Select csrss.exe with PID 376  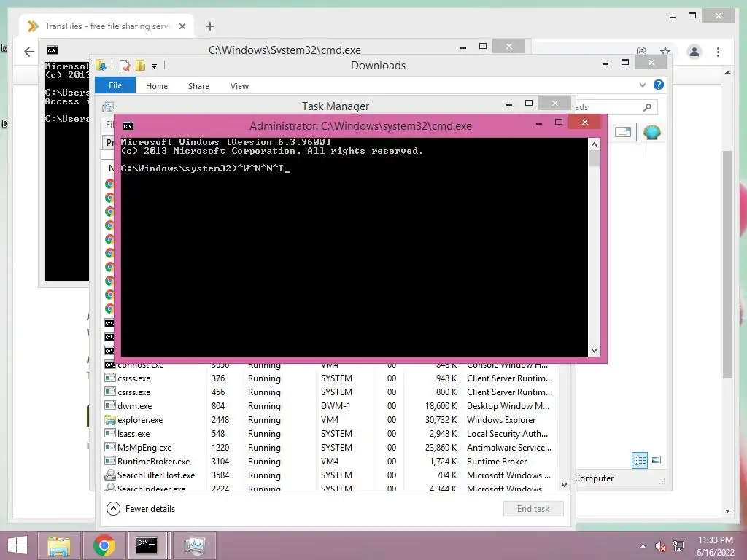(x=330, y=378)
